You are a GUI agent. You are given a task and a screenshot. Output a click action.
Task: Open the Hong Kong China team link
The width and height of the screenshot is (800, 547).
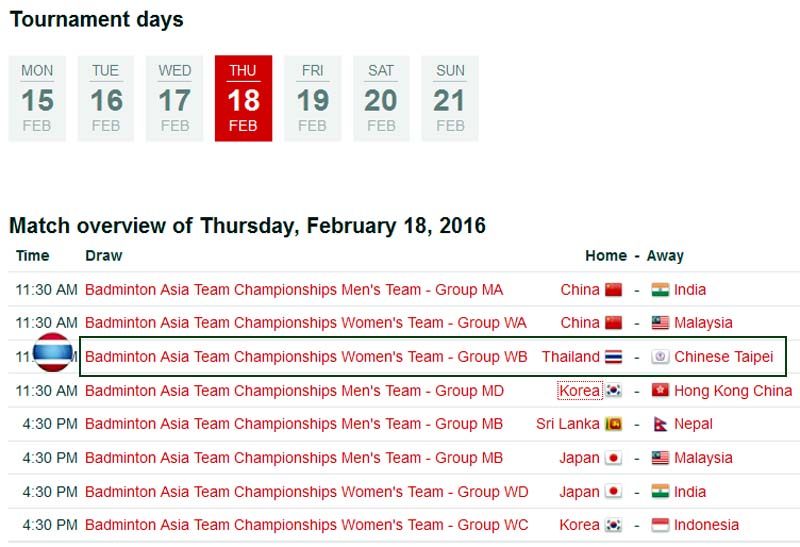[x=733, y=391]
